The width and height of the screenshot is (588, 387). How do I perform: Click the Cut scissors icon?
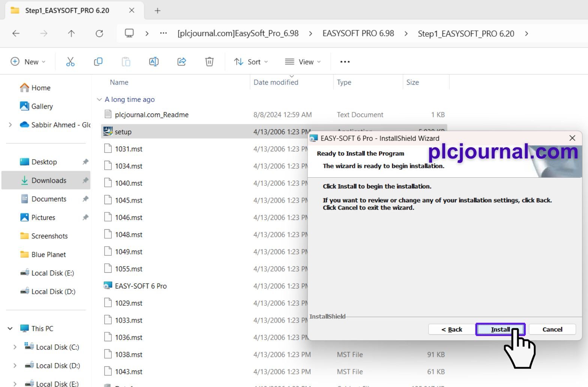point(70,62)
